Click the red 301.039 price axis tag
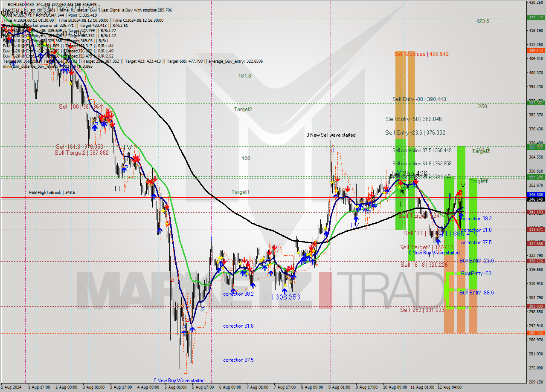546x392 pixels. 536,306
